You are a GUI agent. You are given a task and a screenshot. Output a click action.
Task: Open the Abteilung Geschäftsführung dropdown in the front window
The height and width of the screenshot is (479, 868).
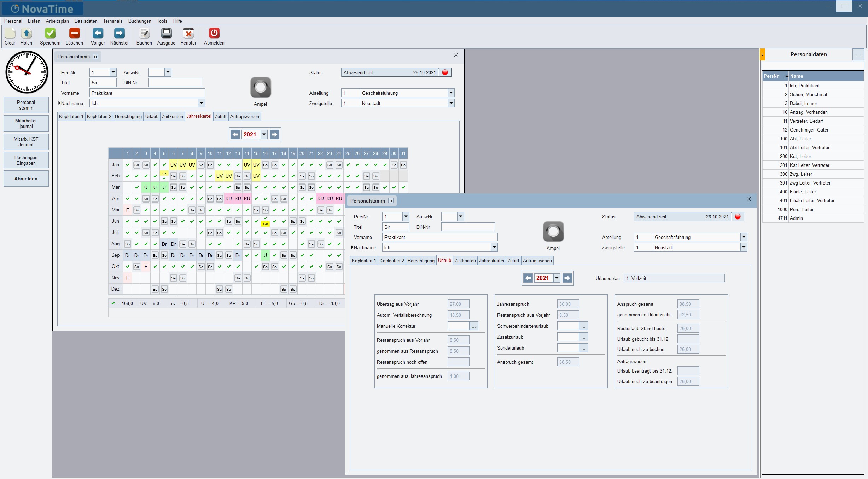tap(744, 237)
